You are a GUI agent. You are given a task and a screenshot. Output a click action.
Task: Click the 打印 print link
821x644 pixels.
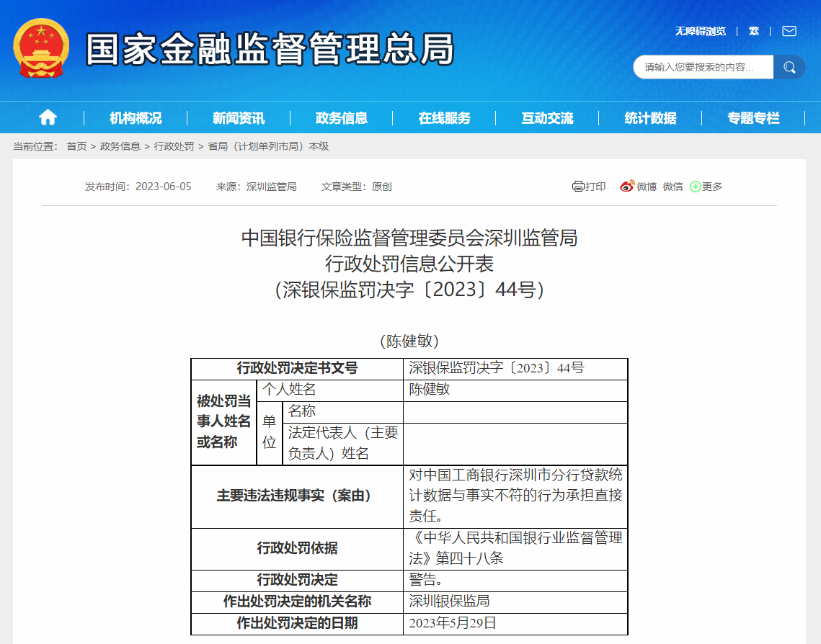(595, 187)
